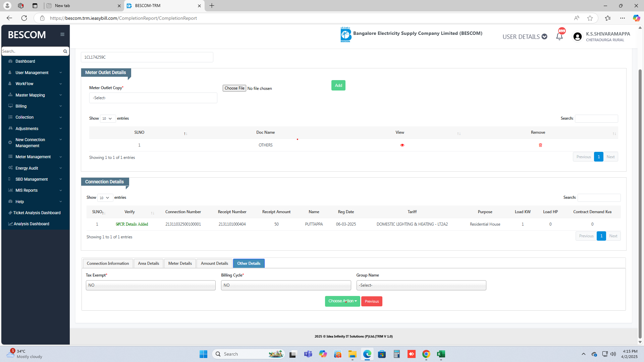Open browser settings and more menu
This screenshot has width=644, height=362.
pos(623,18)
